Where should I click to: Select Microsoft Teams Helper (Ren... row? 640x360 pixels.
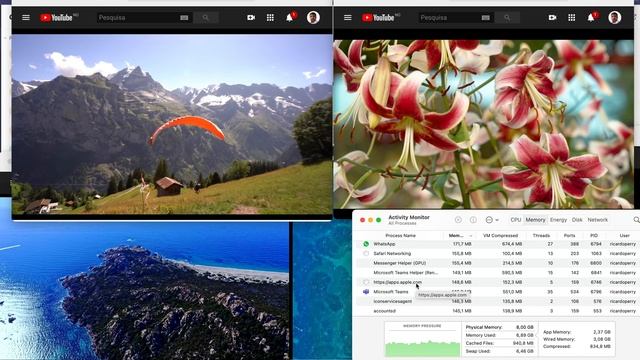[x=498, y=273]
